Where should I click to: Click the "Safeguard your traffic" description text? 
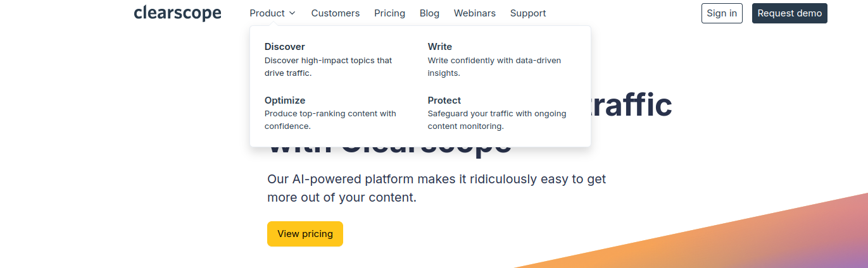pos(497,119)
